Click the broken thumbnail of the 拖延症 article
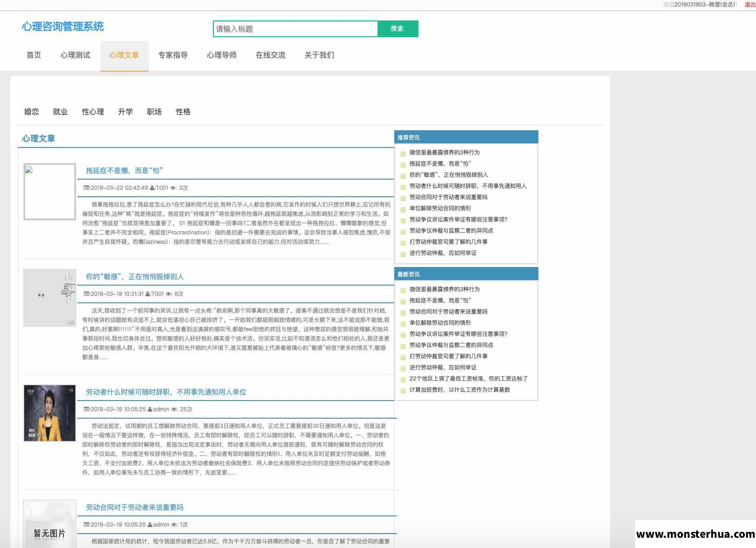756x548 pixels. (x=50, y=192)
